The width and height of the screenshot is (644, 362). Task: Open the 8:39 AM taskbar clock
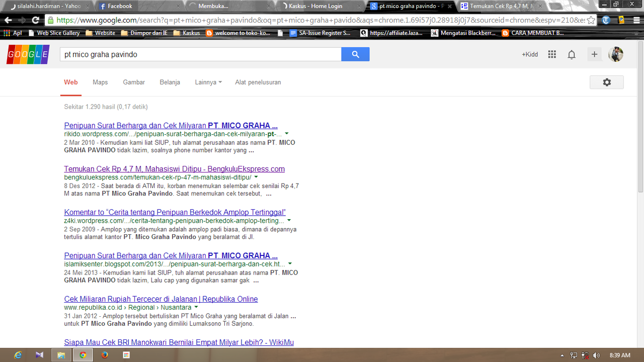[x=619, y=355]
